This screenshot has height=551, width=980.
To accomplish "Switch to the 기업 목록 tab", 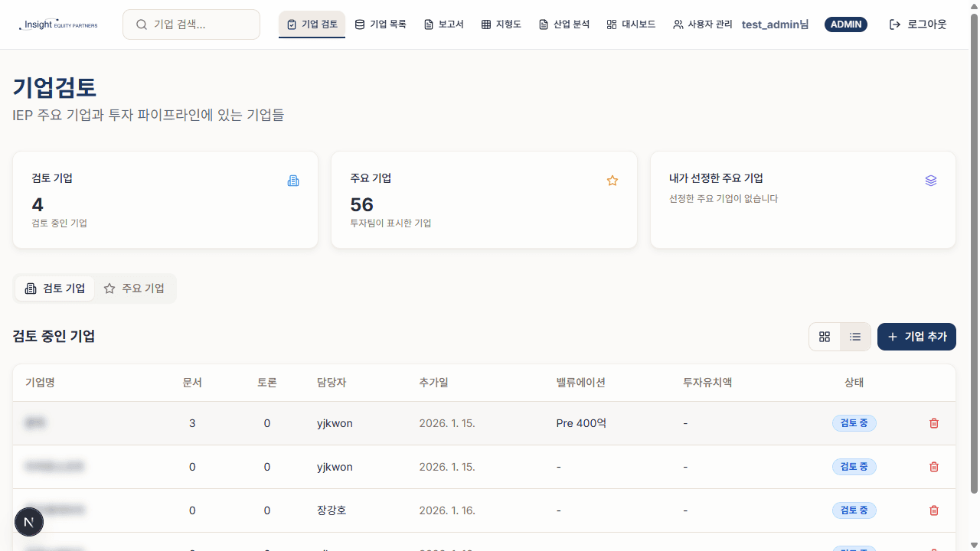I will pyautogui.click(x=380, y=24).
